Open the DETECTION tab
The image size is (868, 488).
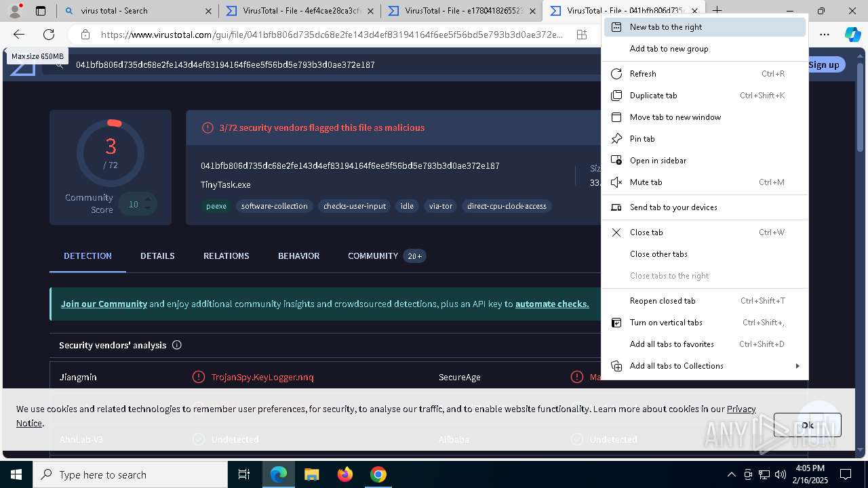[87, 256]
